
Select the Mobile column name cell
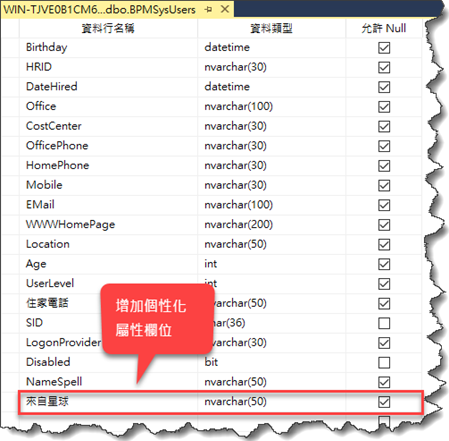coord(108,185)
